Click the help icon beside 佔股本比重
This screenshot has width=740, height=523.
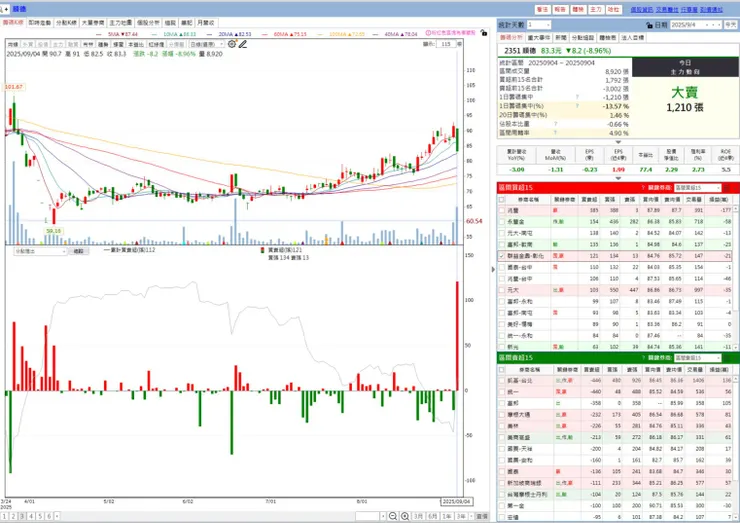pos(555,124)
